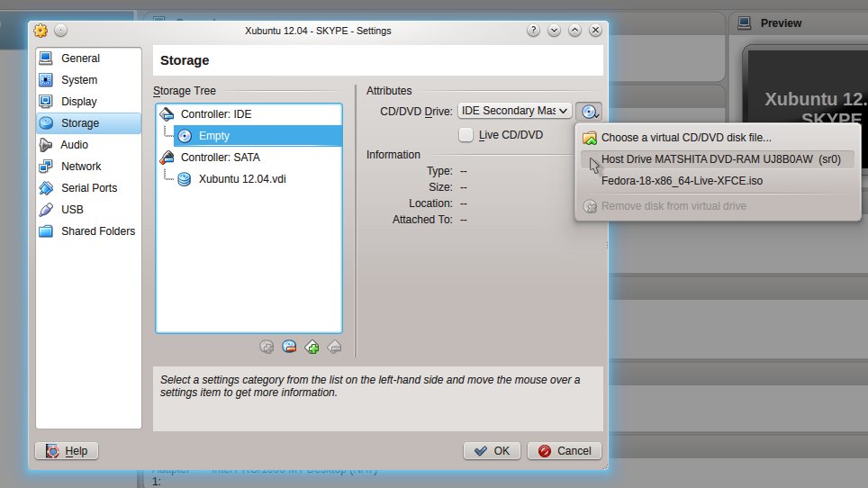This screenshot has width=868, height=488.
Task: Open the Audio settings category
Action: (x=88, y=144)
